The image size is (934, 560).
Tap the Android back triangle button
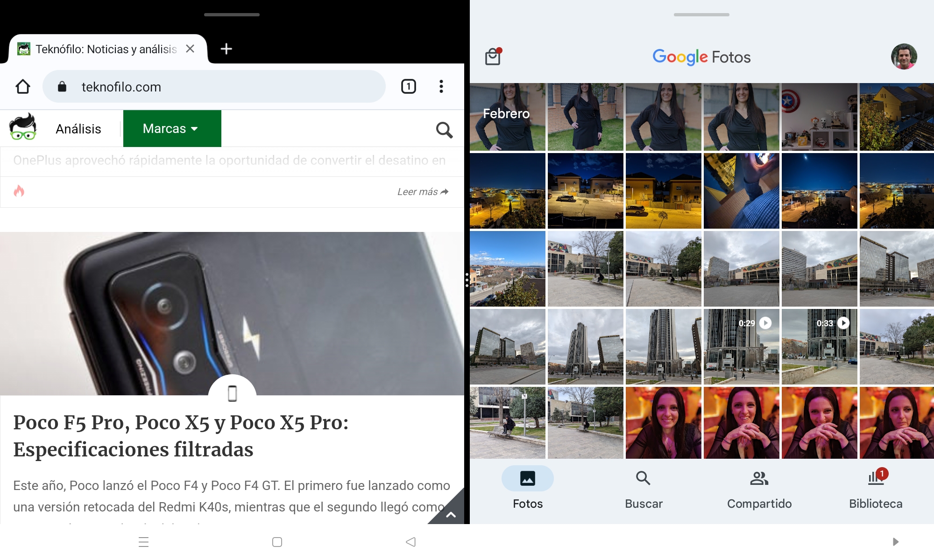point(410,542)
